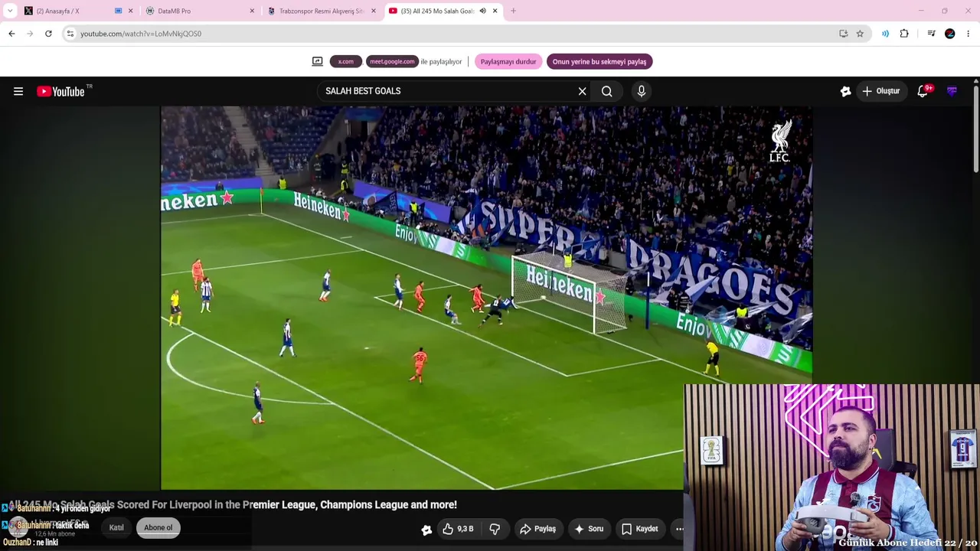Expand the tab search dropdown arrow

pyautogui.click(x=10, y=11)
